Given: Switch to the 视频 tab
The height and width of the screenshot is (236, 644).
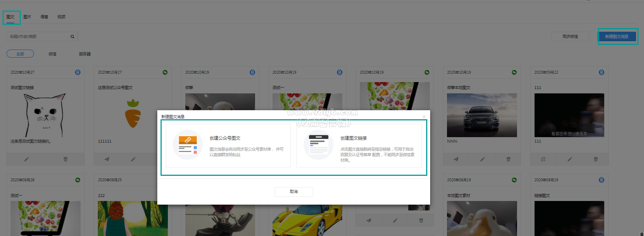Looking at the screenshot, I should [x=61, y=17].
